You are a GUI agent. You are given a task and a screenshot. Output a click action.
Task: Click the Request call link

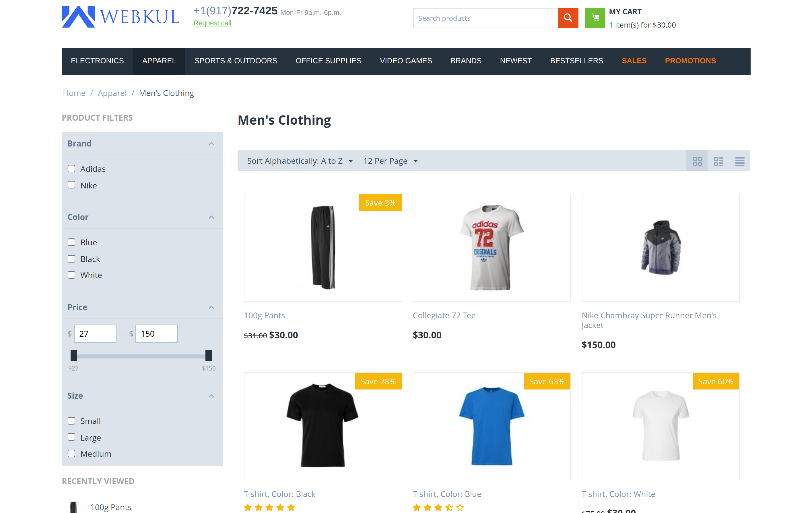[212, 23]
